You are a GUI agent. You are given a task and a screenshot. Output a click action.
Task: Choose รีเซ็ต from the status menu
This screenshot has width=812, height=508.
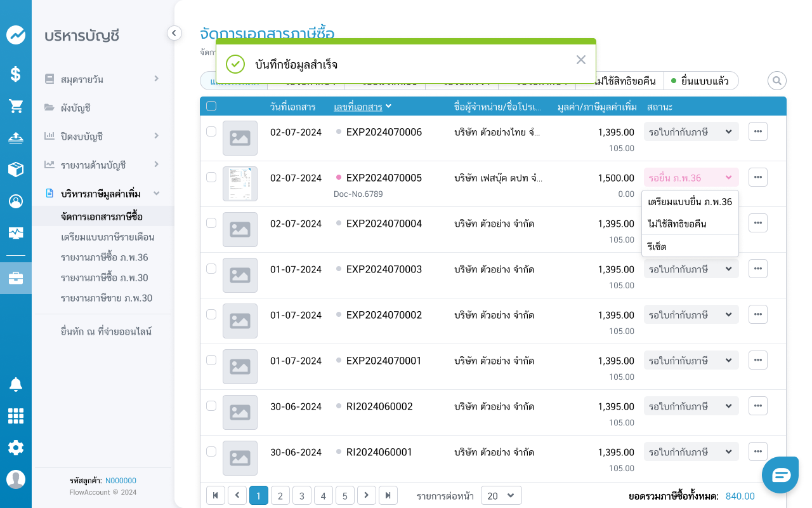(x=657, y=246)
